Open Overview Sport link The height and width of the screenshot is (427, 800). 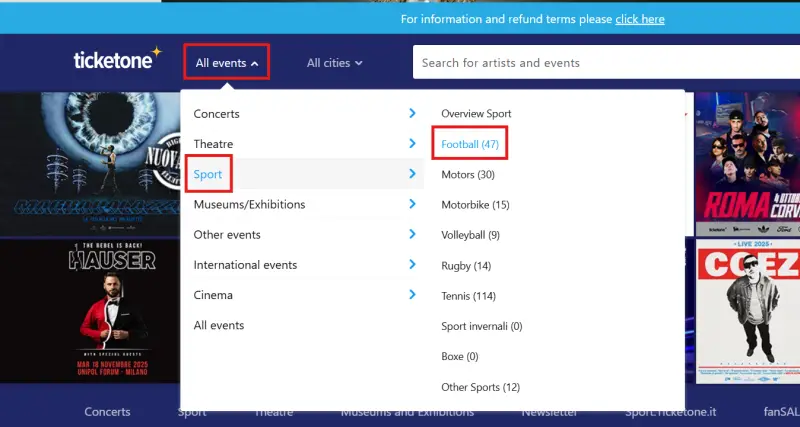point(476,114)
